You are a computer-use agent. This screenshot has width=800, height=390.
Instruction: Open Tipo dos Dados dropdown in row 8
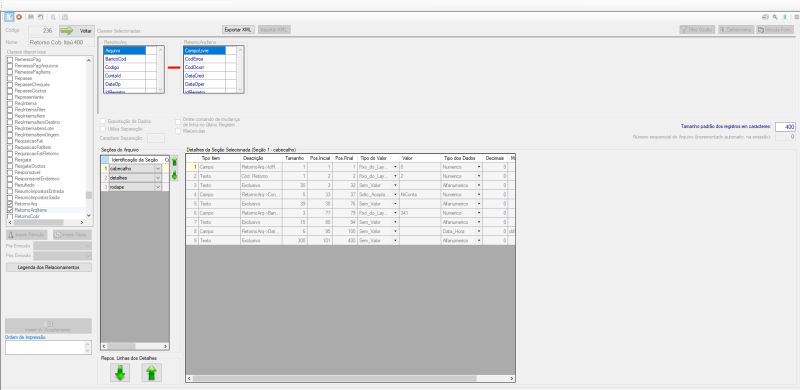[x=479, y=231]
